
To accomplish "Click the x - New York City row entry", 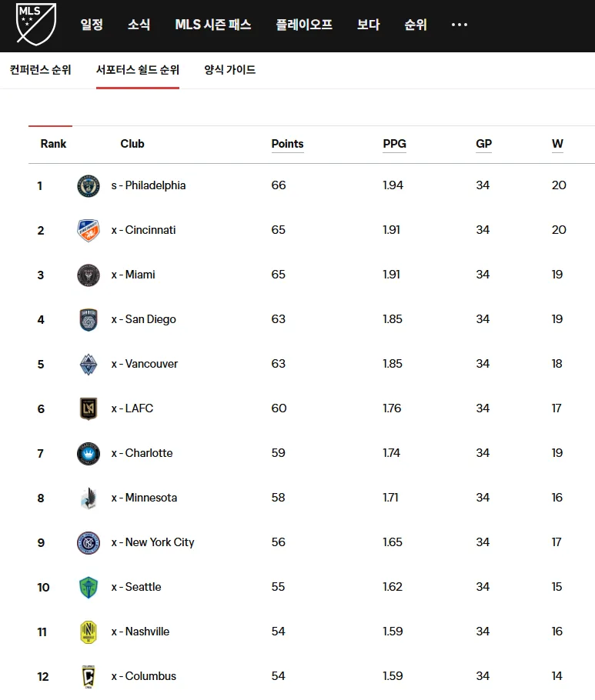I will [x=154, y=542].
